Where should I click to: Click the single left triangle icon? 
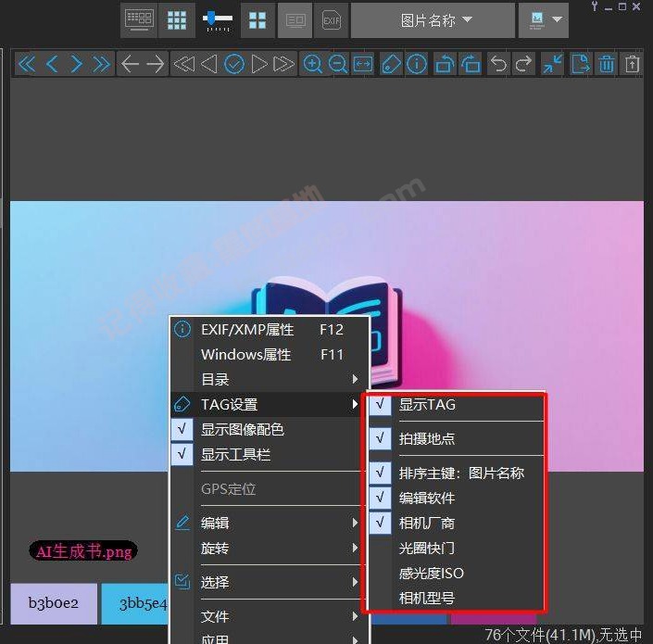click(209, 64)
